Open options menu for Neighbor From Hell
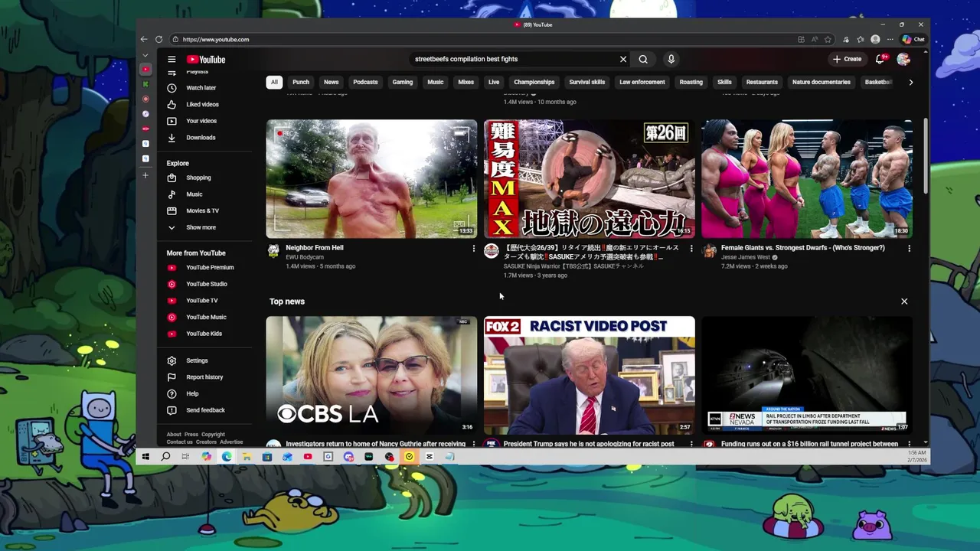 pos(473,248)
